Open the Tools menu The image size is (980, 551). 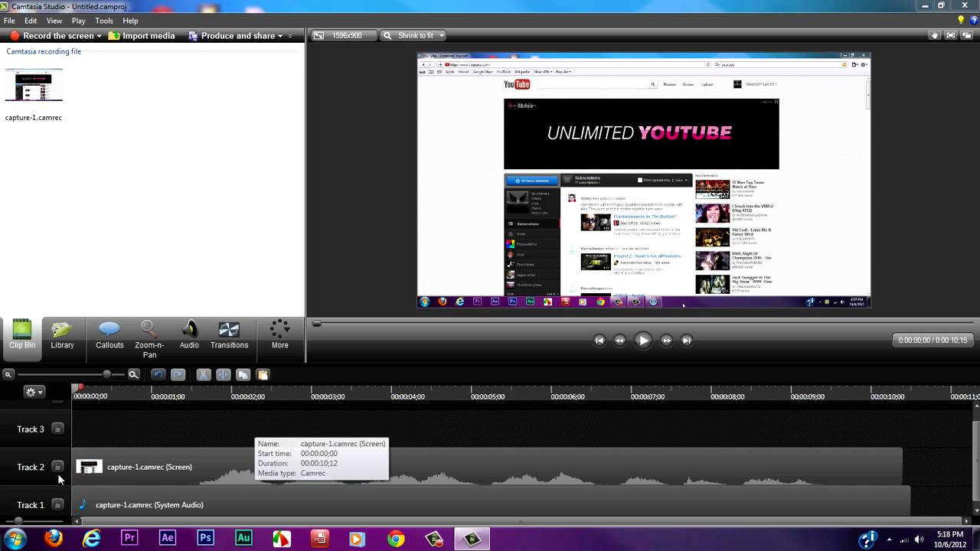[x=104, y=21]
